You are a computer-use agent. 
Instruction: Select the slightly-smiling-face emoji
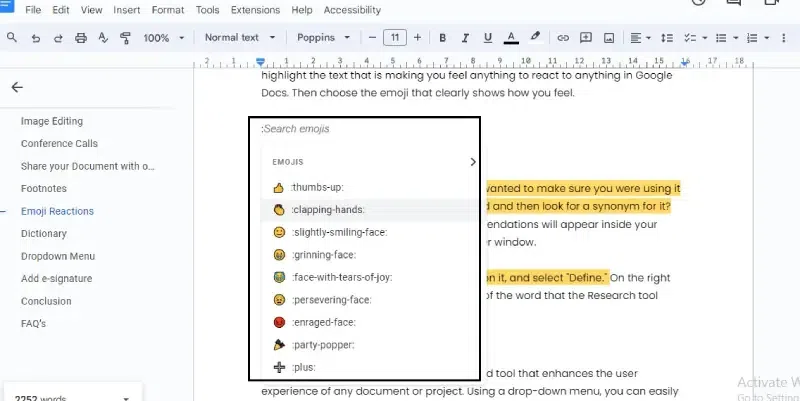tap(368, 233)
